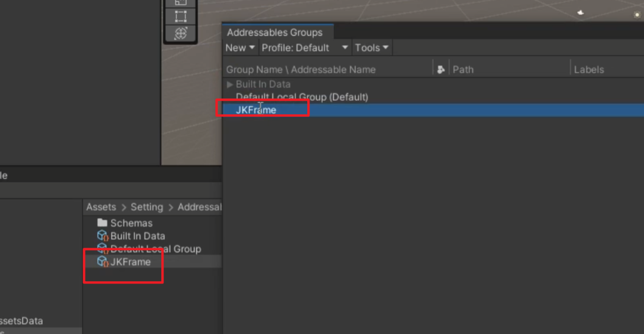The height and width of the screenshot is (334, 644).
Task: Expand the Built In Data group
Action: coord(230,84)
